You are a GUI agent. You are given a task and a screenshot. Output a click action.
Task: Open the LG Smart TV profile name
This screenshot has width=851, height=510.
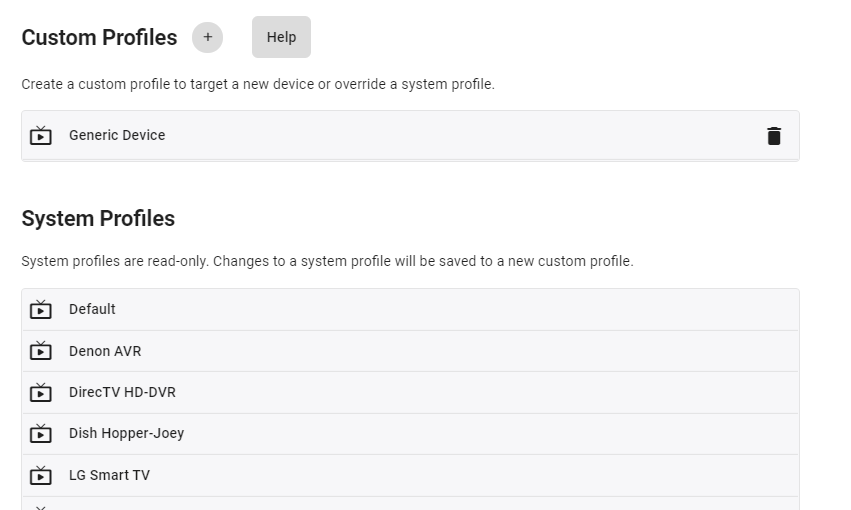pos(109,475)
